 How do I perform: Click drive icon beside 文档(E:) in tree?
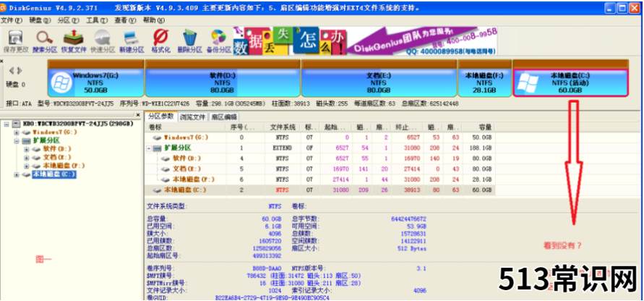click(38, 158)
